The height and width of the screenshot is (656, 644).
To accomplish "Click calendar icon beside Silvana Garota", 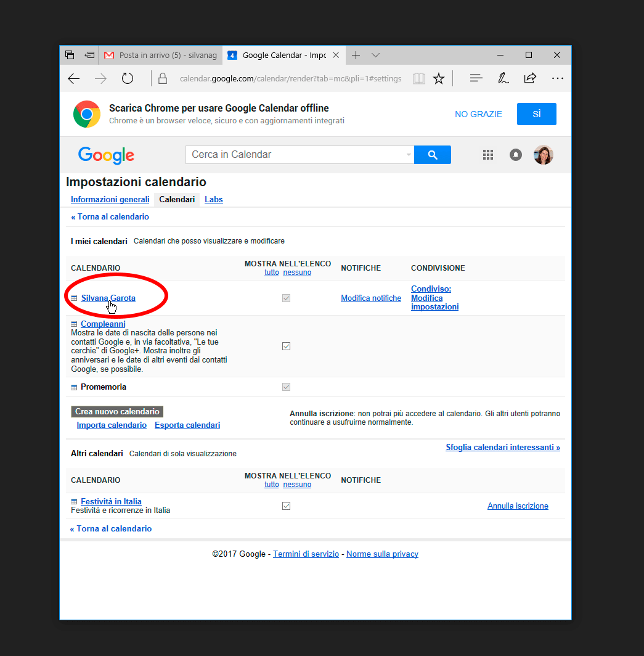I will [x=74, y=298].
